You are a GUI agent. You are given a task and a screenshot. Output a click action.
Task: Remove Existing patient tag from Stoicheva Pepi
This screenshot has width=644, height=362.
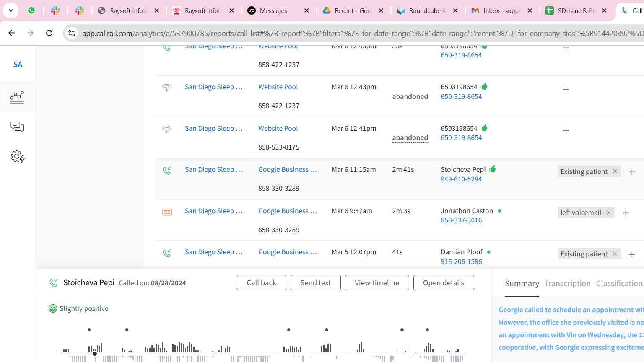pyautogui.click(x=615, y=171)
